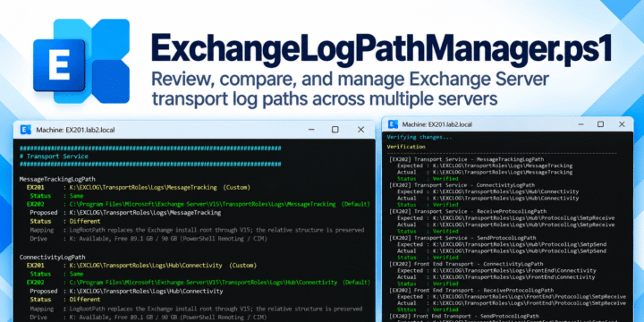Image resolution: width=644 pixels, height=322 pixels.
Task: Select the 'Verifying changes...' line
Action: [419, 137]
